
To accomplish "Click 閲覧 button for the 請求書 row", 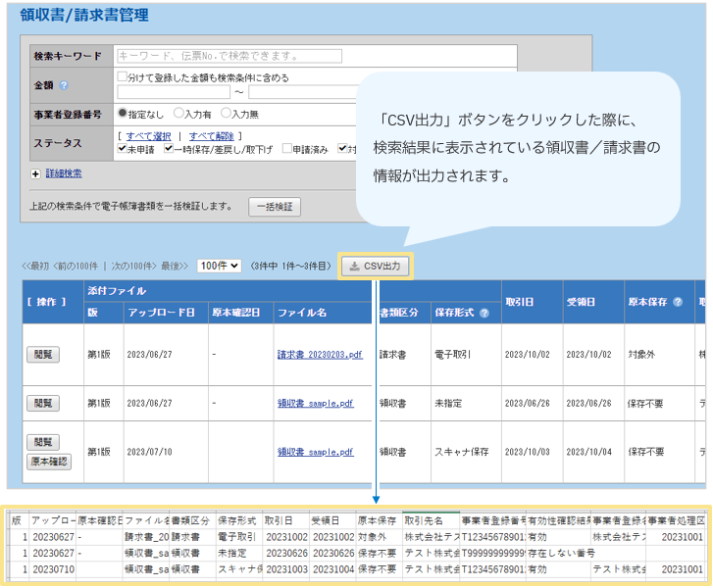I will (43, 354).
